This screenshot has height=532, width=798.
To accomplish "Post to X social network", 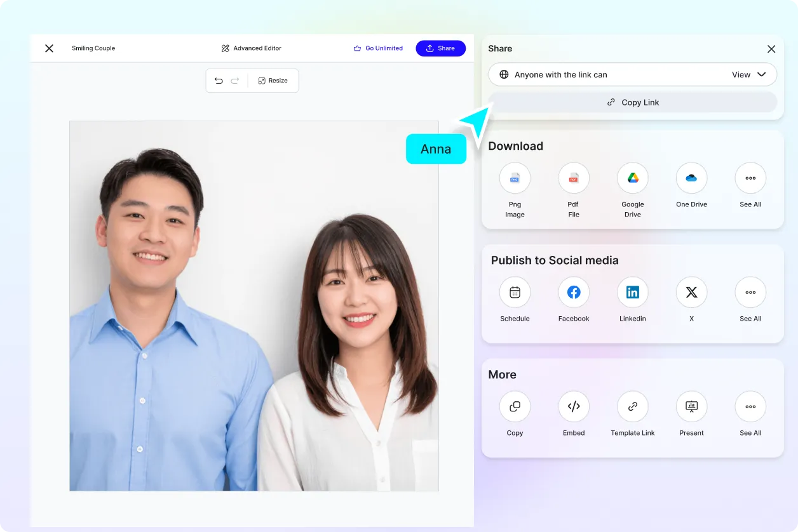I will click(691, 293).
